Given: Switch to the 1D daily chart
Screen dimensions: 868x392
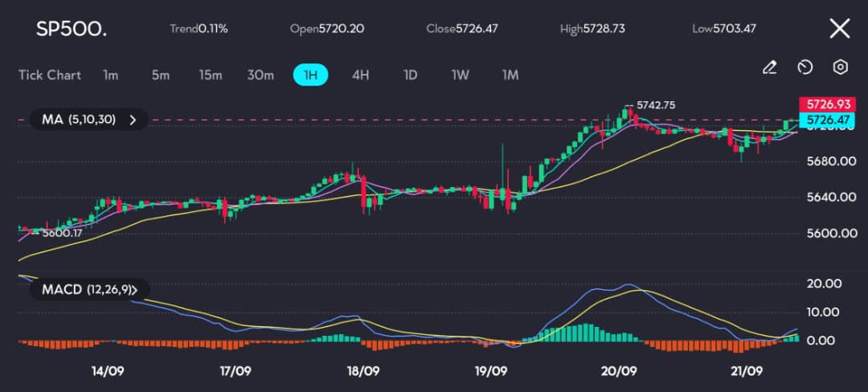Looking at the screenshot, I should click(410, 76).
